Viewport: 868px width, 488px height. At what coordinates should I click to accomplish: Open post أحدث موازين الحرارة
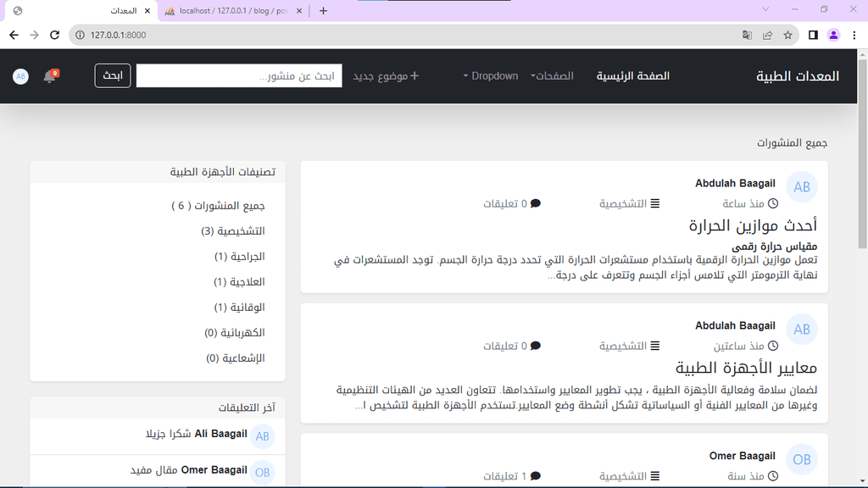tap(753, 225)
